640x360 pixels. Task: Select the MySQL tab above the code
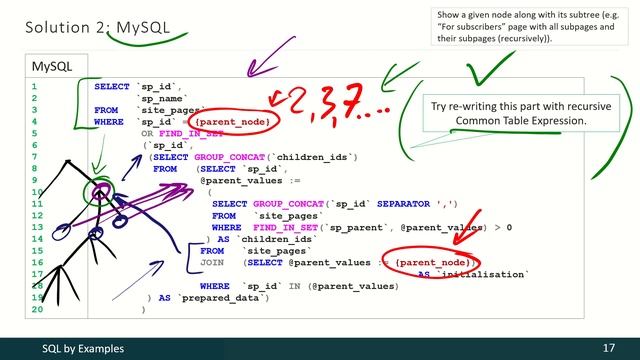(x=56, y=66)
